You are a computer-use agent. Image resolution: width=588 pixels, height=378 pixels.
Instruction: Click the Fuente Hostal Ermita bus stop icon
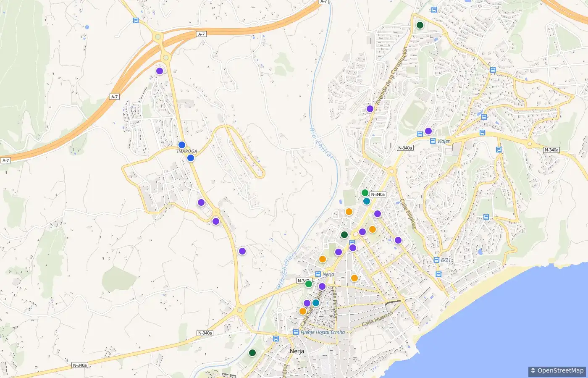(296, 332)
